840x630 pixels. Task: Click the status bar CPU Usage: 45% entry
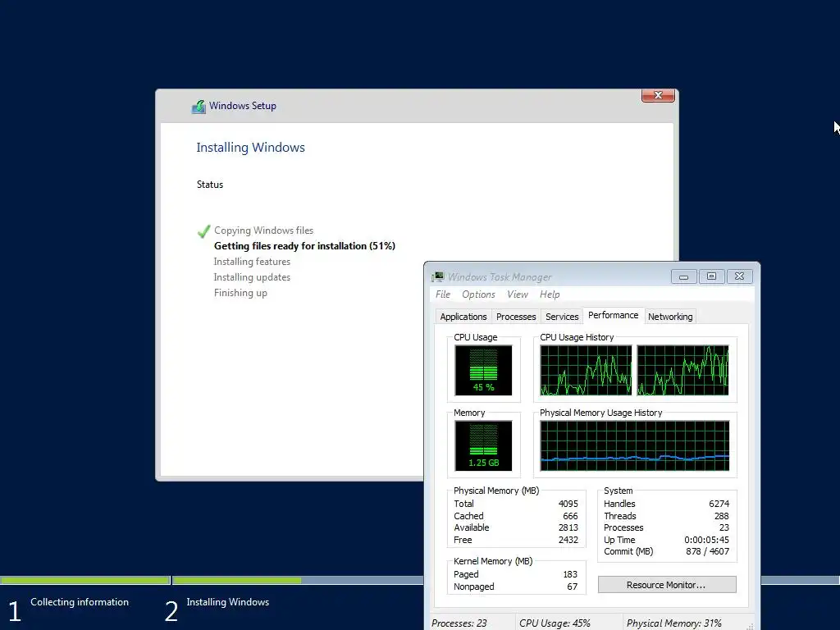[555, 623]
